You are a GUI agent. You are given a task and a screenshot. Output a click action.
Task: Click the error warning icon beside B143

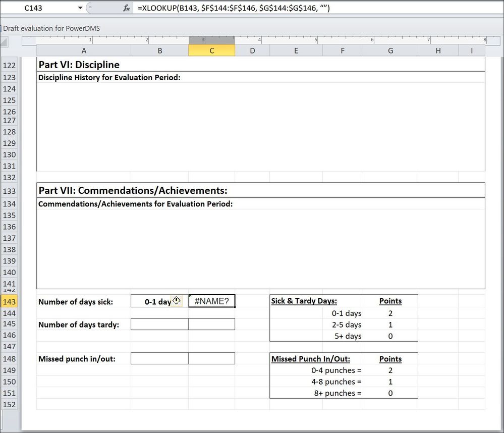177,300
